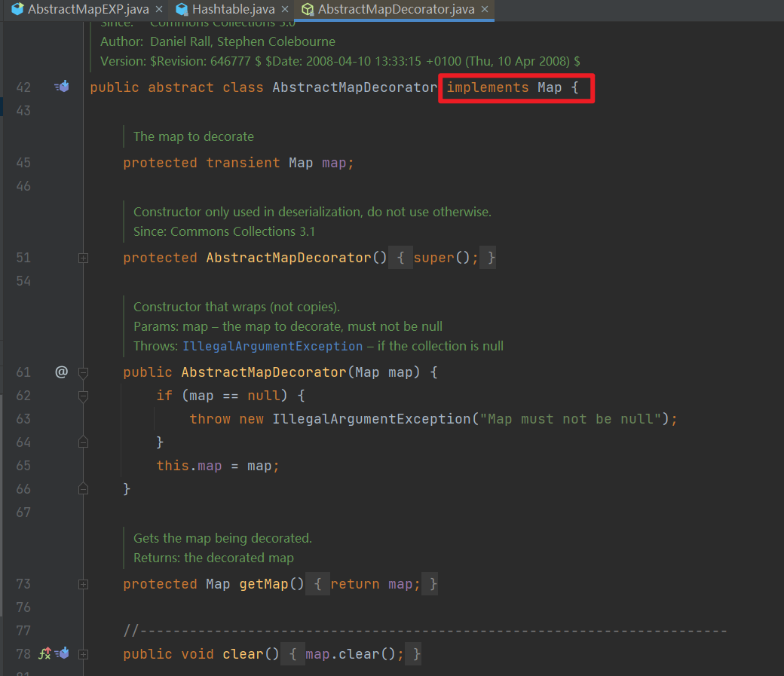Click the highlighted implements Map declaration
The width and height of the screenshot is (784, 676).
tap(516, 87)
